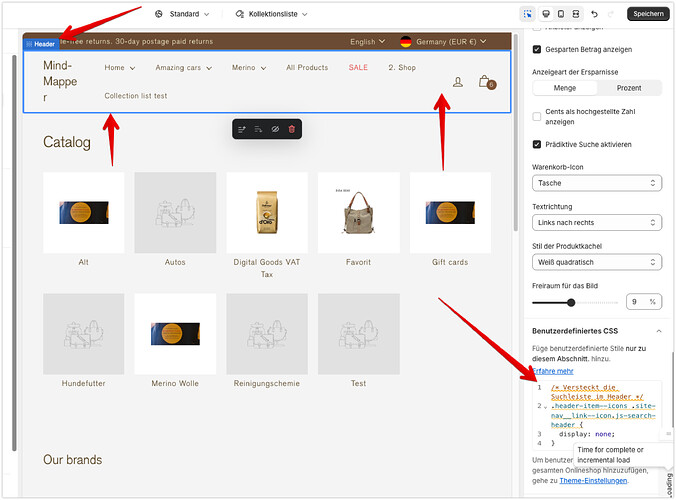
Task: Open the Gift cards collection link
Action: [x=450, y=262]
